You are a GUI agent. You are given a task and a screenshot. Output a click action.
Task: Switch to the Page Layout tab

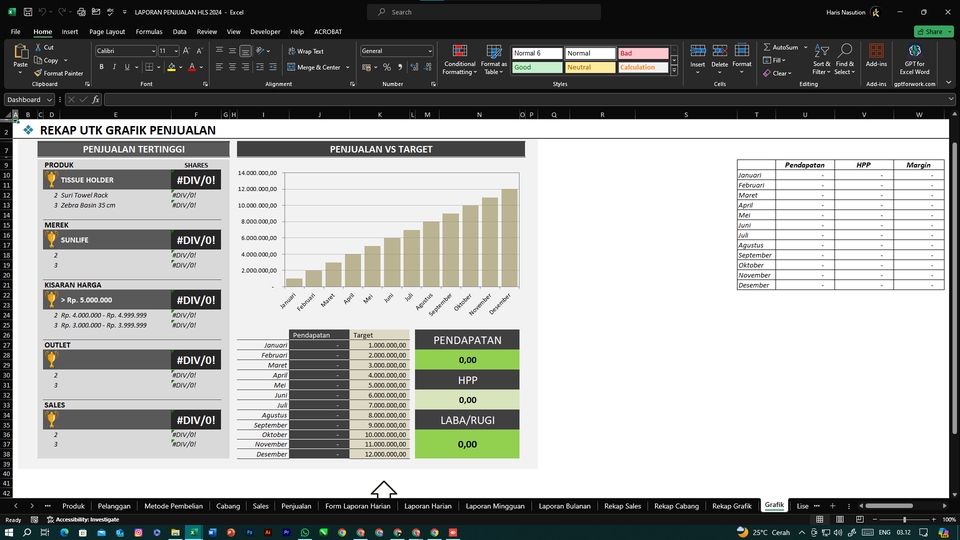tap(107, 31)
